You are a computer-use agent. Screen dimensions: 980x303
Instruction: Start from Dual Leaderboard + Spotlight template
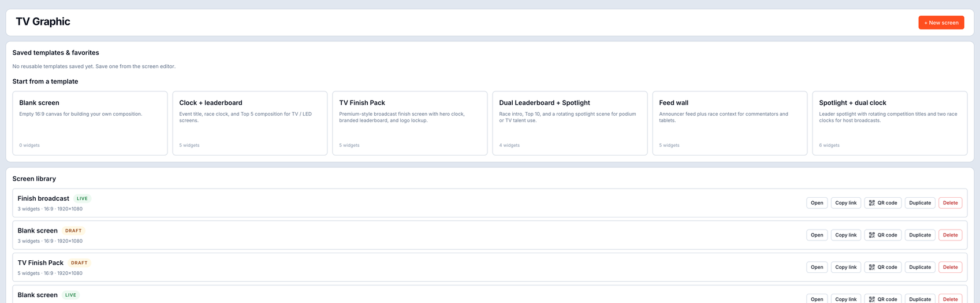[570, 123]
